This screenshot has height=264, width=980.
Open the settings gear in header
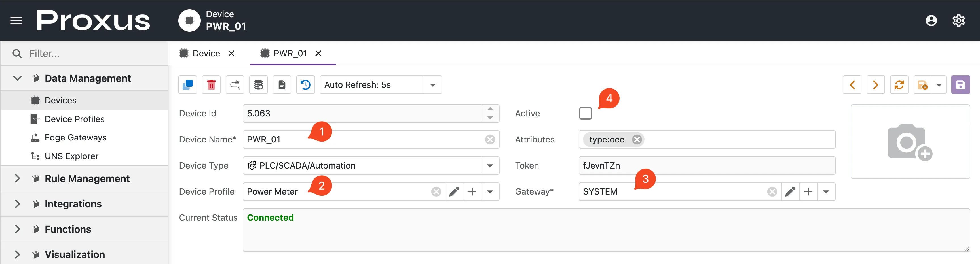[958, 20]
